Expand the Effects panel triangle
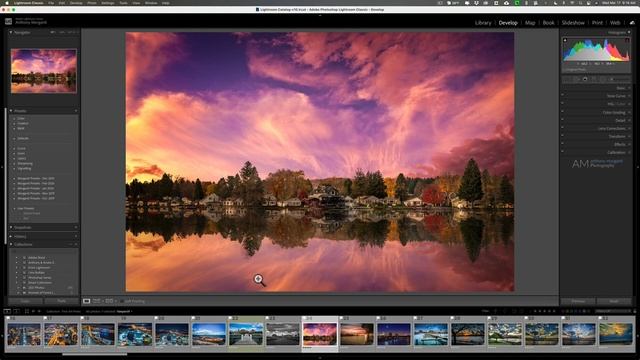 629,144
